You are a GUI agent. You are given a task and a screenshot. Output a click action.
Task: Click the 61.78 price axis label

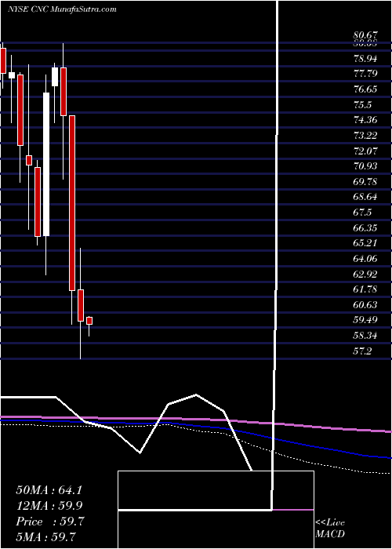click(x=365, y=289)
